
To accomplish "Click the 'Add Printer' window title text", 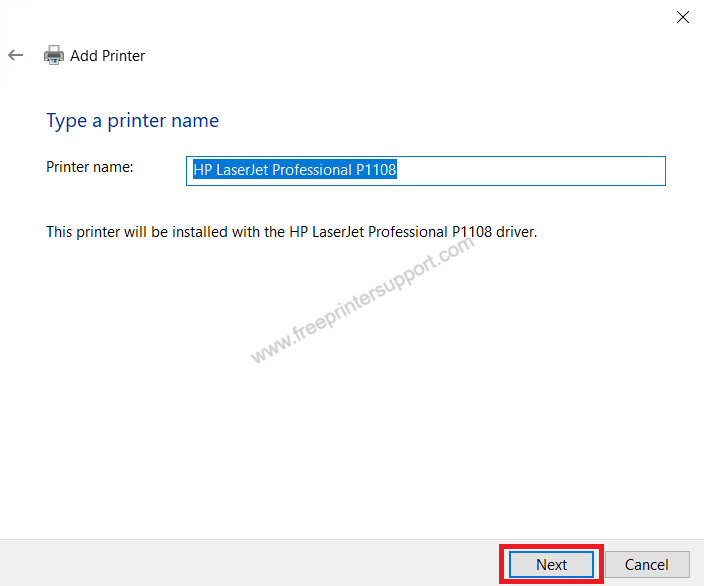I will click(x=107, y=56).
